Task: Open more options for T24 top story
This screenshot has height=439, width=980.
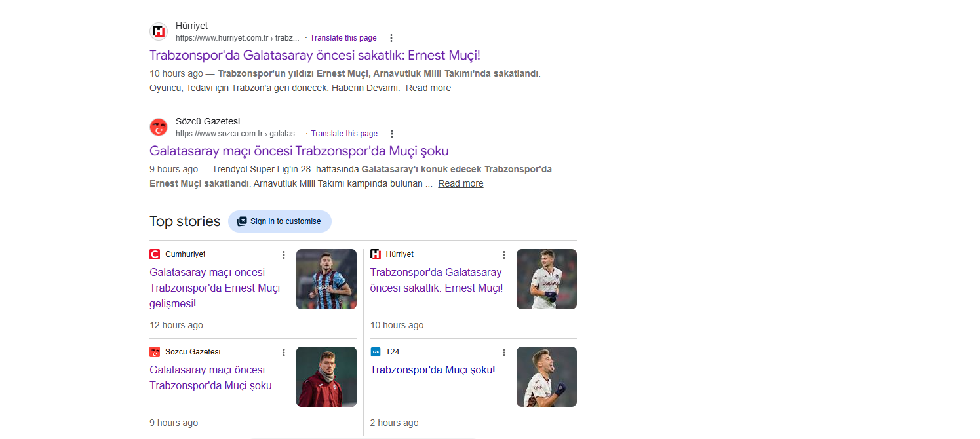Action: point(504,353)
